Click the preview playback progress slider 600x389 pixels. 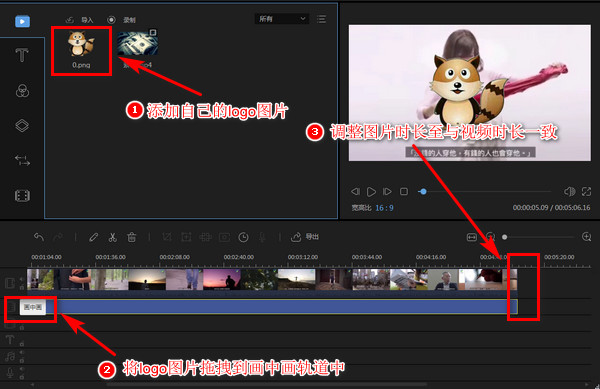click(x=485, y=191)
